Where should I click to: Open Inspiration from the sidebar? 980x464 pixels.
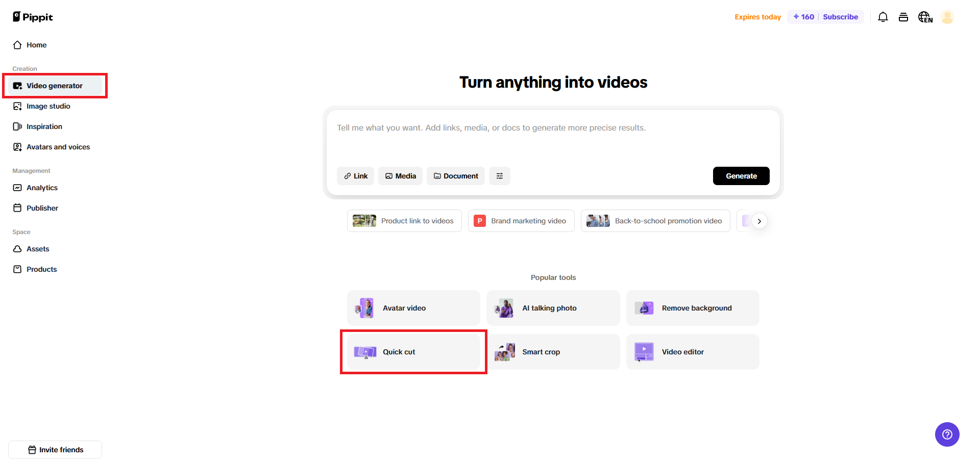(x=55, y=126)
